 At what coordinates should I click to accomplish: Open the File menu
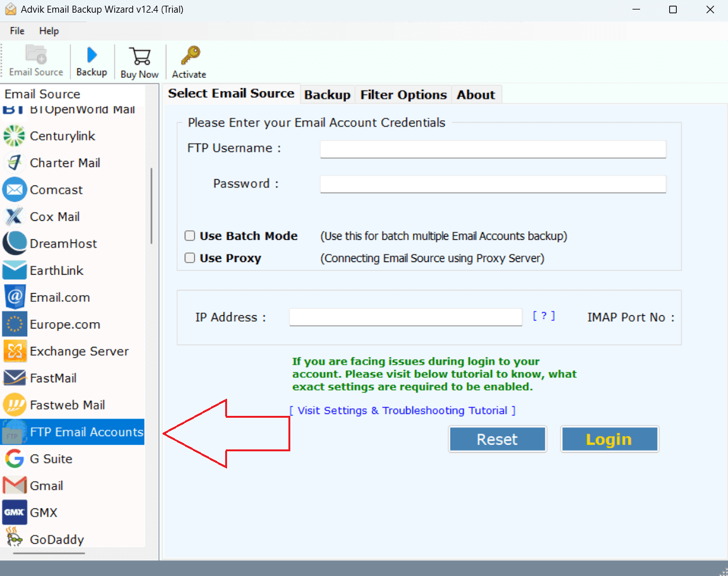pyautogui.click(x=17, y=30)
